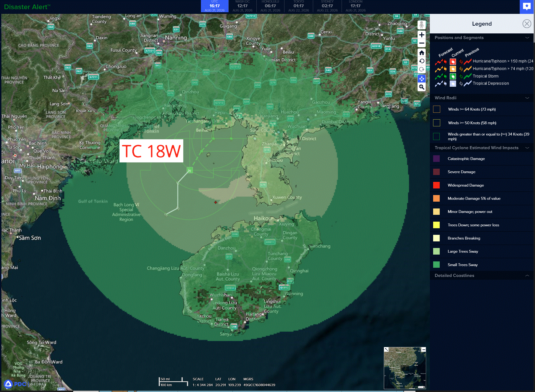The image size is (535, 392).
Task: Click the MGRS coordinate value 49QCC1608044639
Action: [x=259, y=385]
